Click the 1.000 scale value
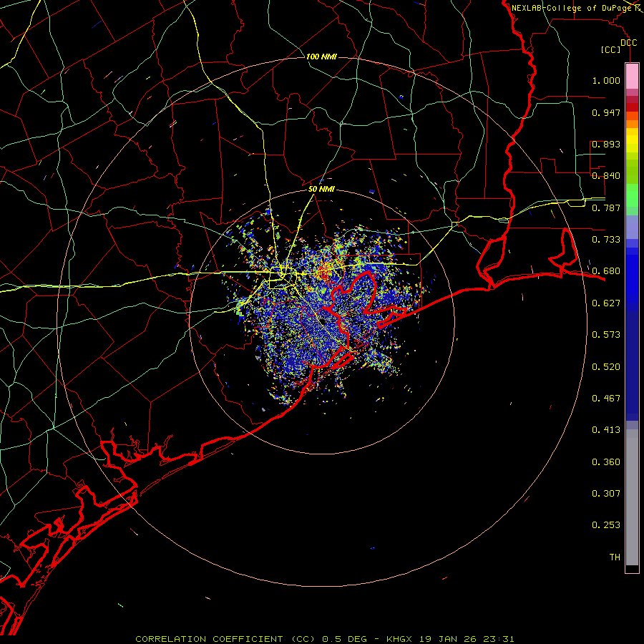The height and width of the screenshot is (644, 644). [x=606, y=80]
